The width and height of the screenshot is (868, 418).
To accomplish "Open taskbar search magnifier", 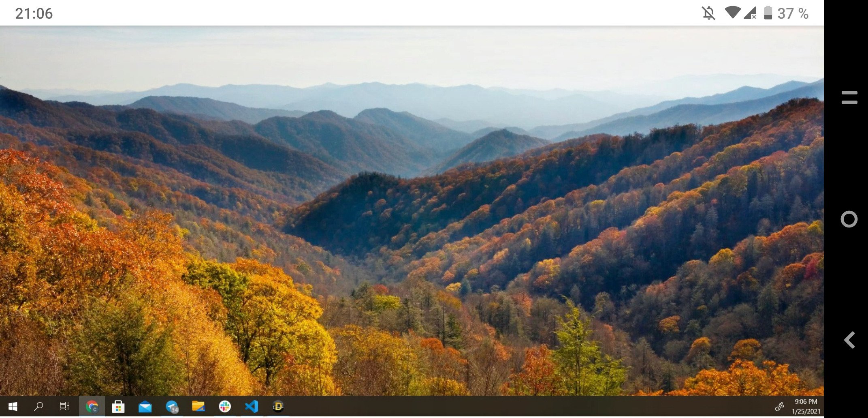I will 38,406.
